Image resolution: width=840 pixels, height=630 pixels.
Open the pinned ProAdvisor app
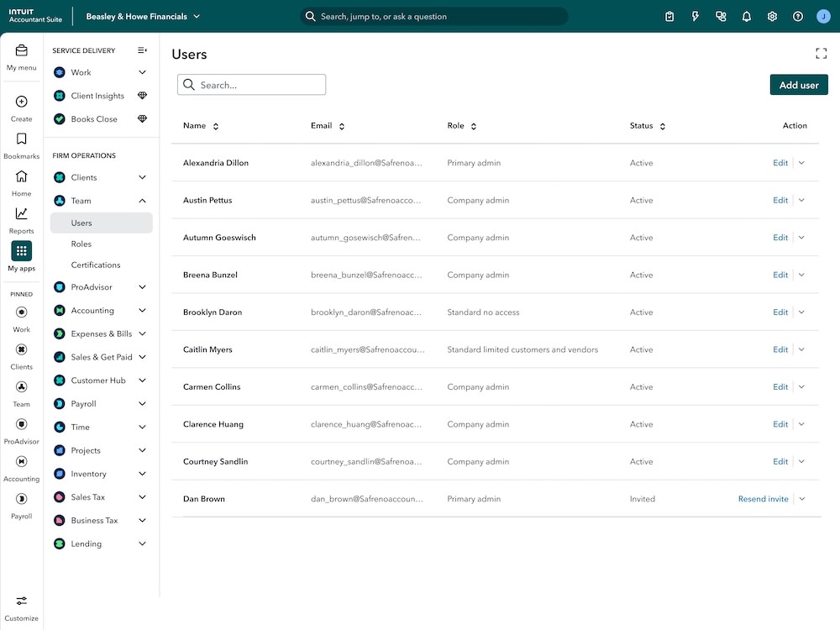point(21,424)
